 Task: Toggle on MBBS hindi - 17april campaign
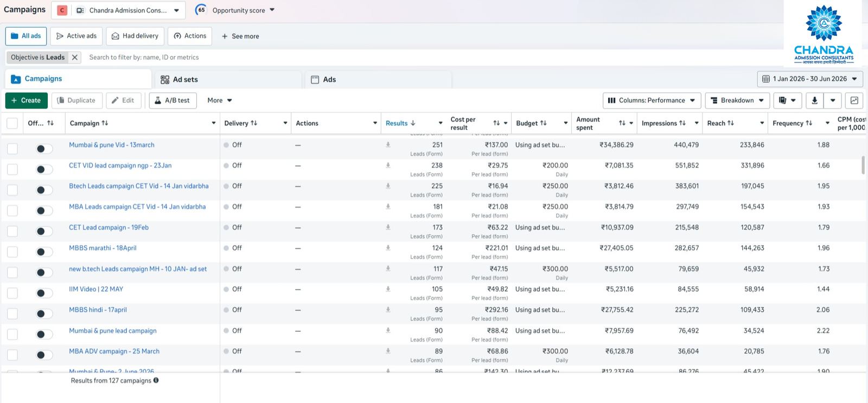(44, 314)
